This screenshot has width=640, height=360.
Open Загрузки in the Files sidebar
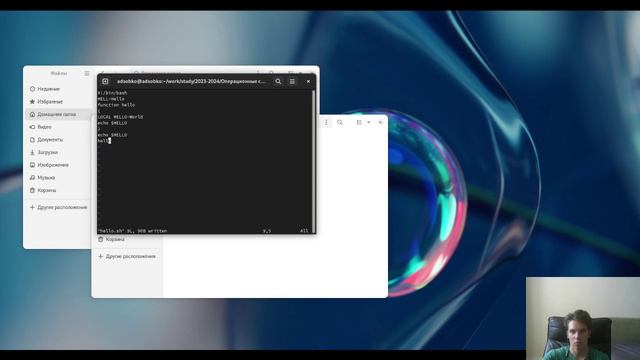click(58, 152)
